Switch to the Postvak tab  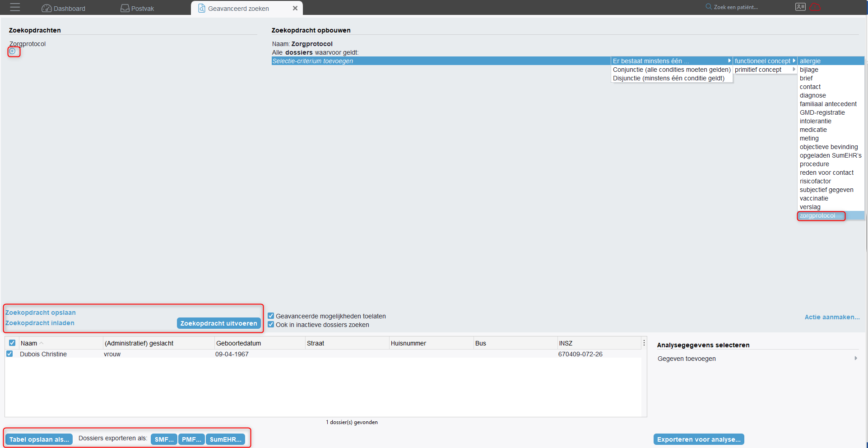137,8
